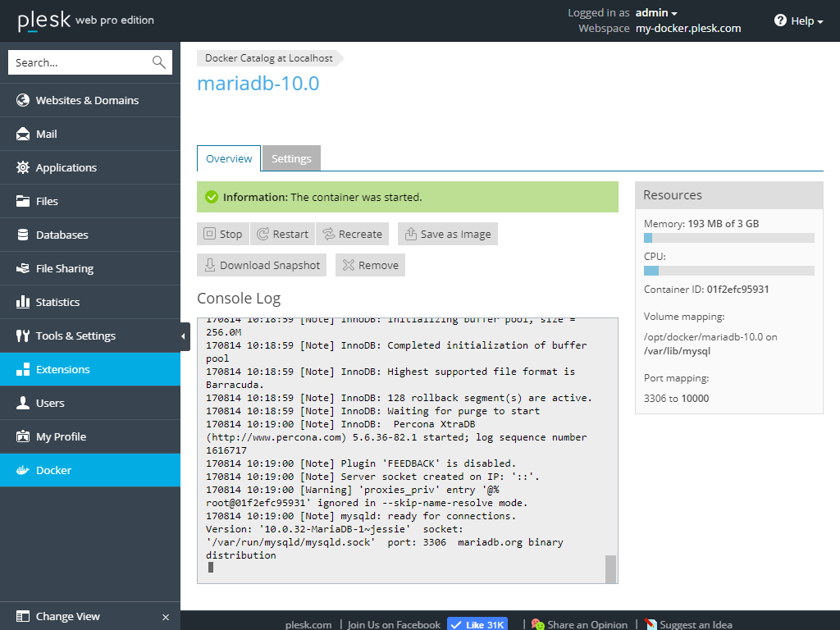Click the Resources panel header
Screen dimensions: 840x630
(729, 195)
